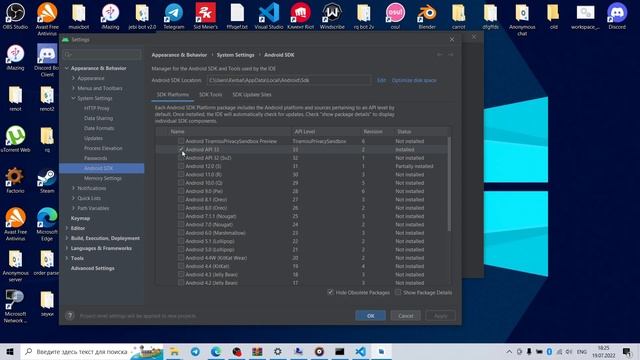Switch to the SDK Tools tab
The height and width of the screenshot is (360, 640).
tap(211, 95)
